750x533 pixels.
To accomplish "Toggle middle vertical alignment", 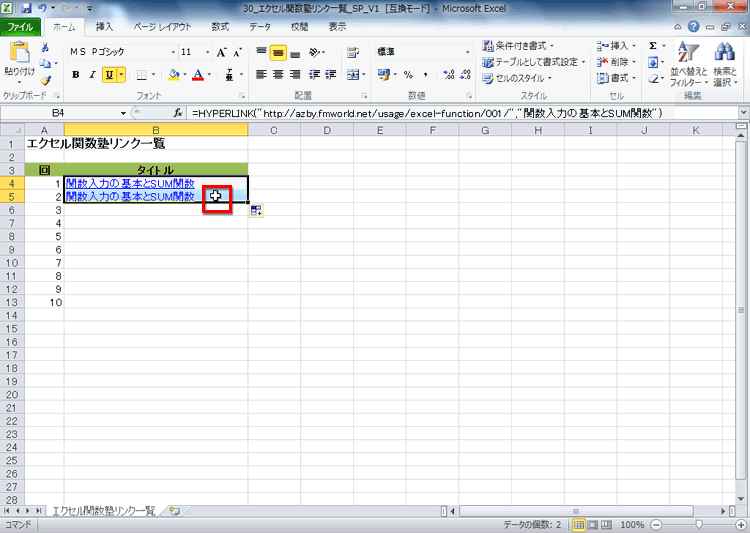I will click(x=278, y=52).
